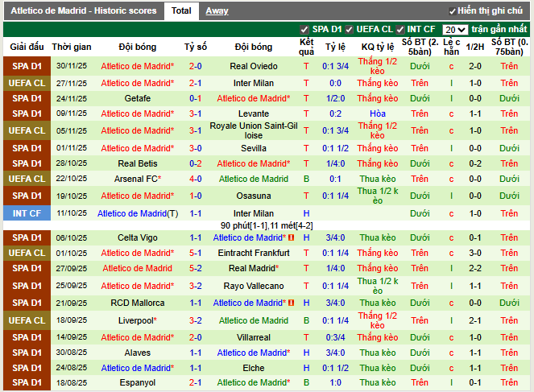
Task: Click red card icon in RCD Mallorca row
Action: click(x=292, y=303)
